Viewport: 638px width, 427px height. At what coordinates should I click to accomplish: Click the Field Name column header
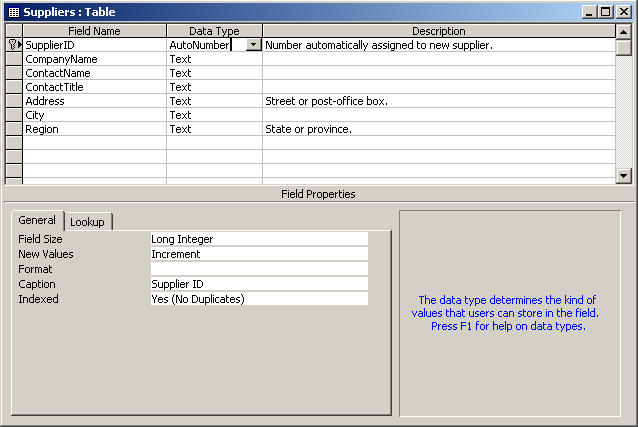pyautogui.click(x=94, y=31)
